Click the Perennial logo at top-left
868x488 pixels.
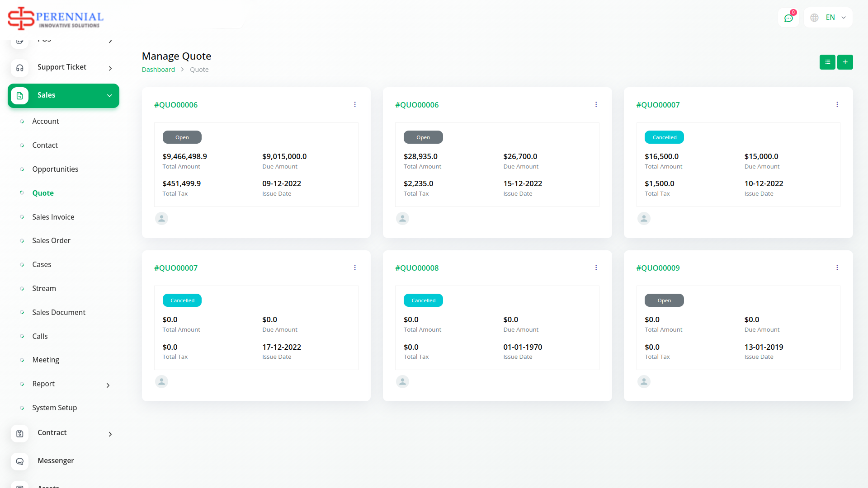coord(56,18)
